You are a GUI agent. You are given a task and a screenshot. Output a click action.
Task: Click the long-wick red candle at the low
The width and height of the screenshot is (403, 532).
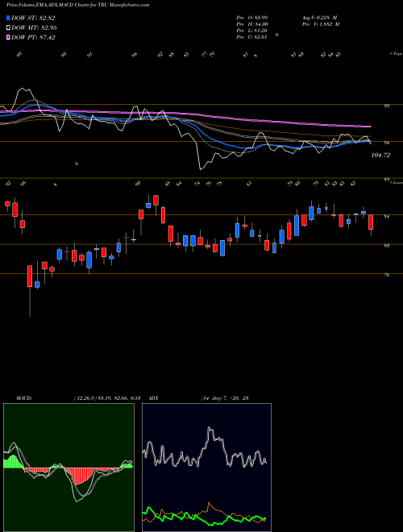(x=30, y=276)
